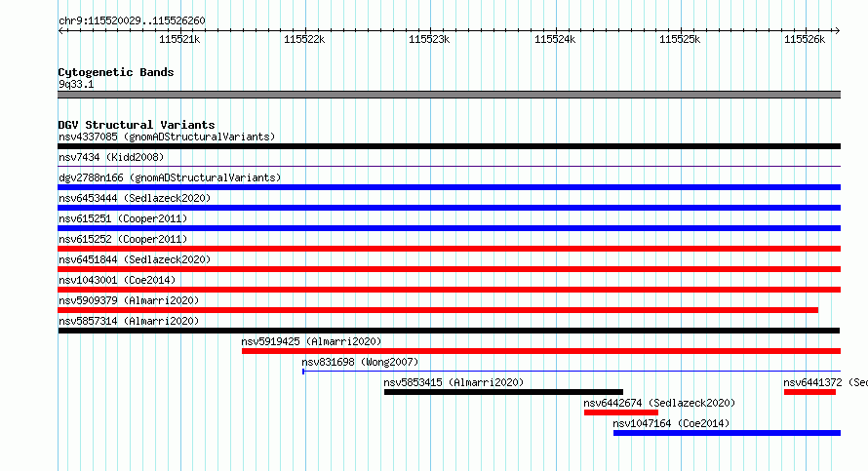
Task: Open dgv2788n166 (gnomADStructuralVariants) label
Action: click(170, 177)
